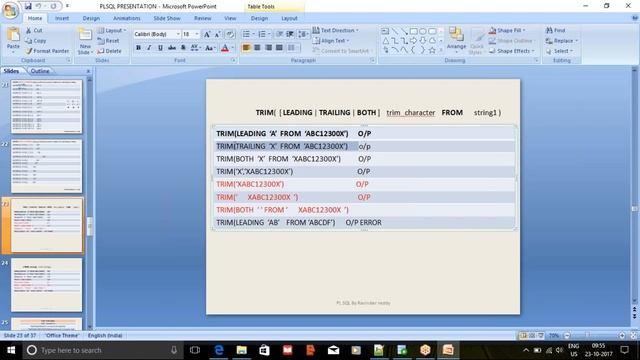Align text left
This screenshot has width=640, height=360.
pos(246,48)
